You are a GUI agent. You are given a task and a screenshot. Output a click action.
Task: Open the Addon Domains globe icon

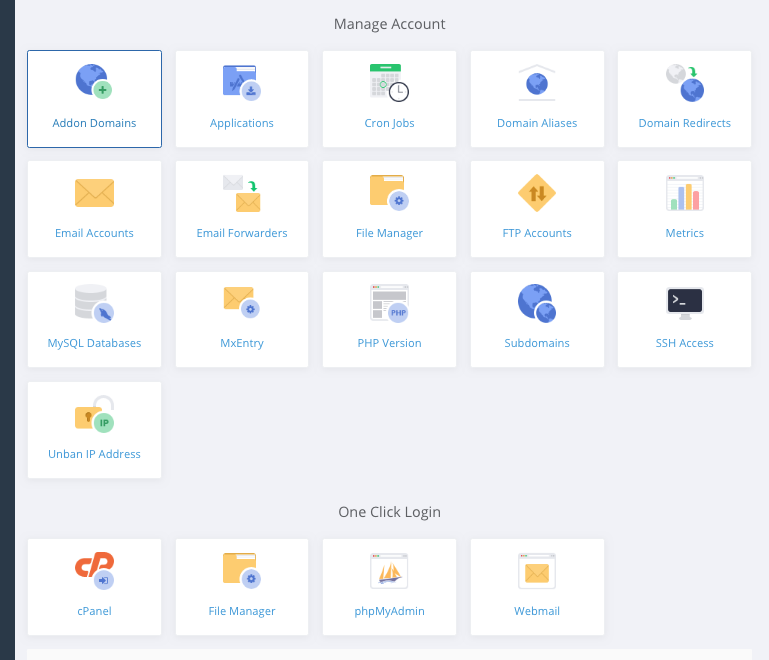[94, 81]
